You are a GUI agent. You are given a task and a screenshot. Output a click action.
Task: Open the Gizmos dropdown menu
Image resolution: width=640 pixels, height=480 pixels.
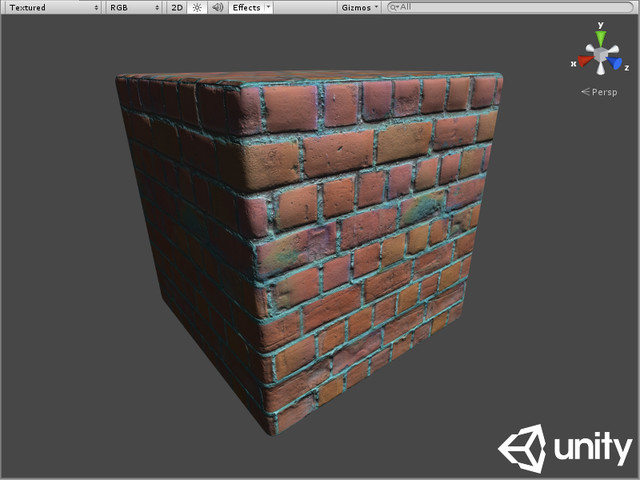pos(360,7)
